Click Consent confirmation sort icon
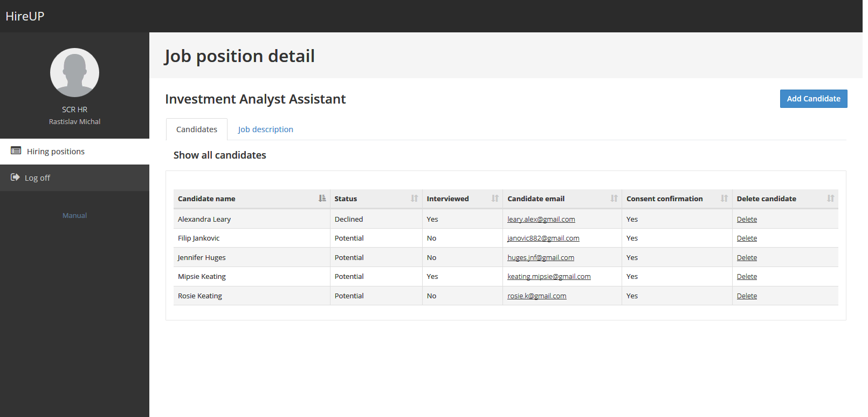The image size is (868, 417). pos(724,199)
